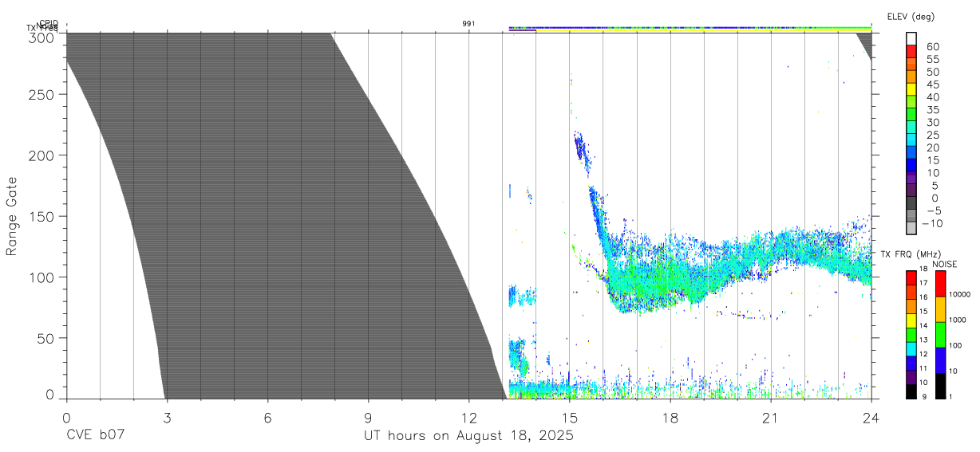Image resolution: width=980 pixels, height=452 pixels.
Task: Select the cyan 20–25 swatch in ELEV colorbar
Action: pos(912,141)
